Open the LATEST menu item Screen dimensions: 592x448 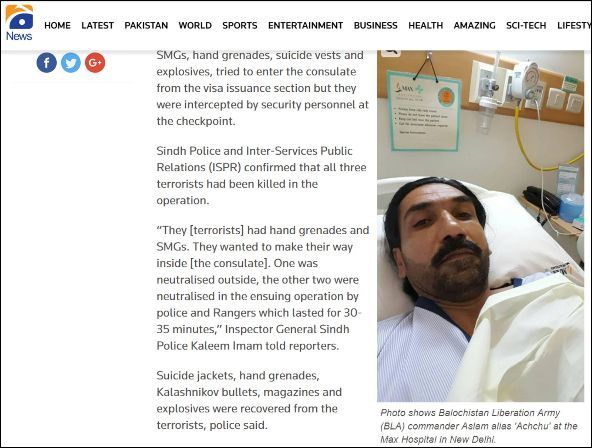coord(97,25)
